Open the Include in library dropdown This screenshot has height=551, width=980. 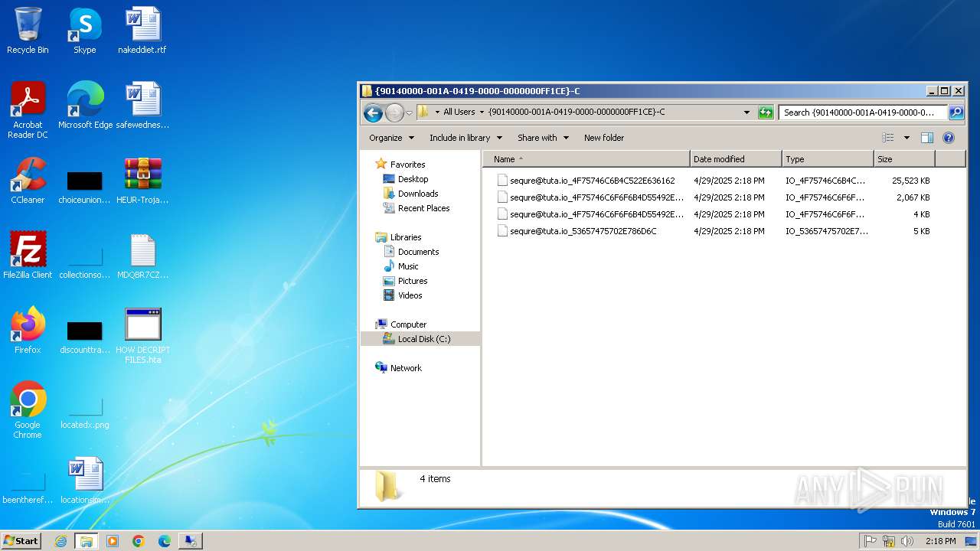click(465, 138)
